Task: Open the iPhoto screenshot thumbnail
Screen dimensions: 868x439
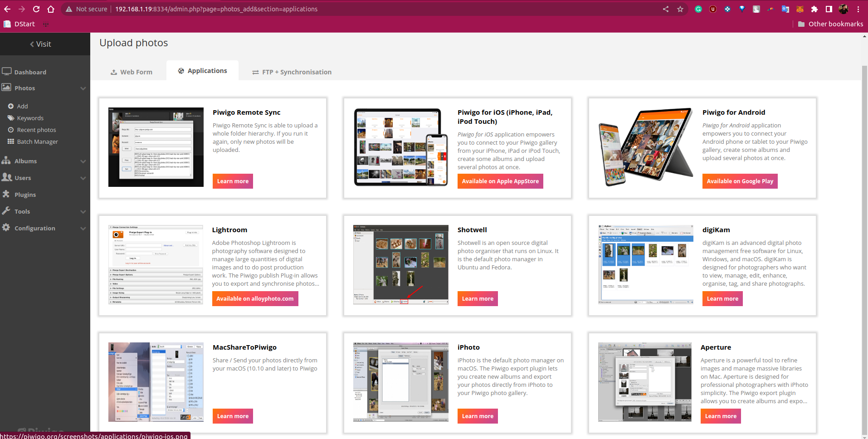Action: pyautogui.click(x=401, y=382)
